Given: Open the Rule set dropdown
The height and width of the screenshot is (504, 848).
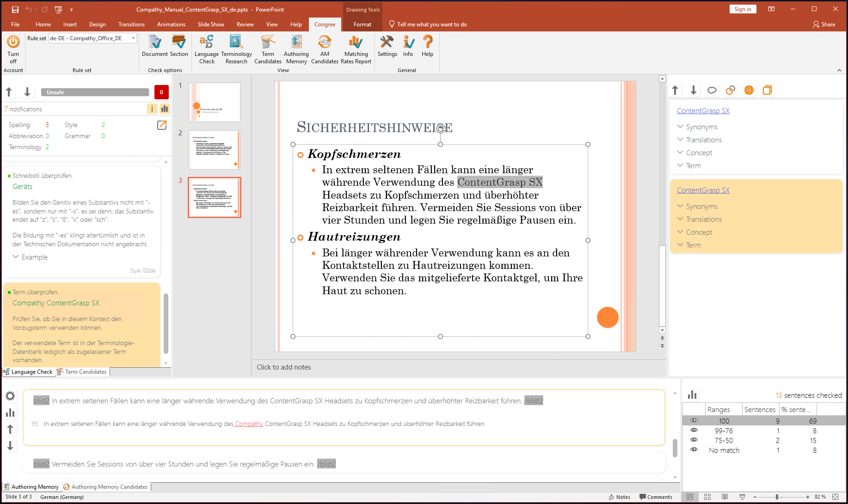Looking at the screenshot, I should (x=133, y=38).
